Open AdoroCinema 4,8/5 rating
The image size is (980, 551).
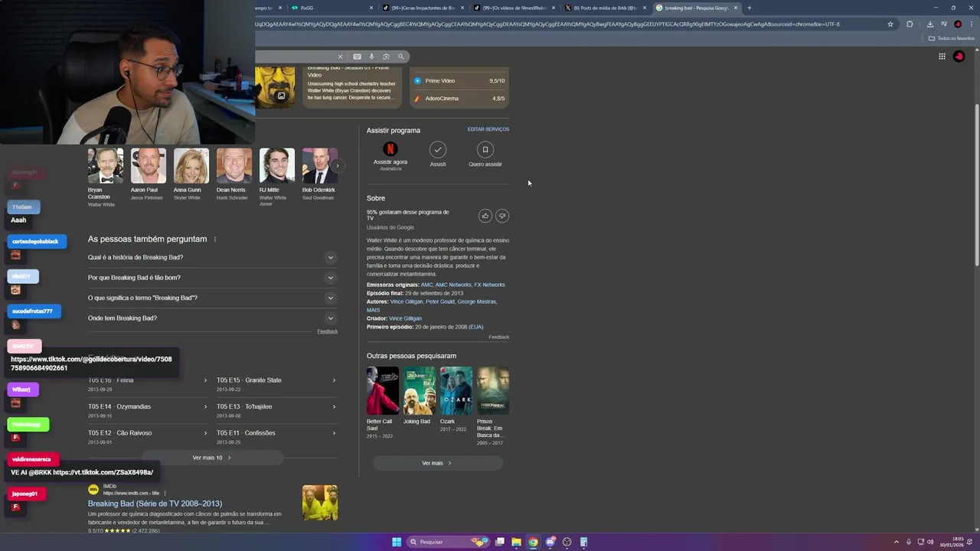click(x=459, y=99)
